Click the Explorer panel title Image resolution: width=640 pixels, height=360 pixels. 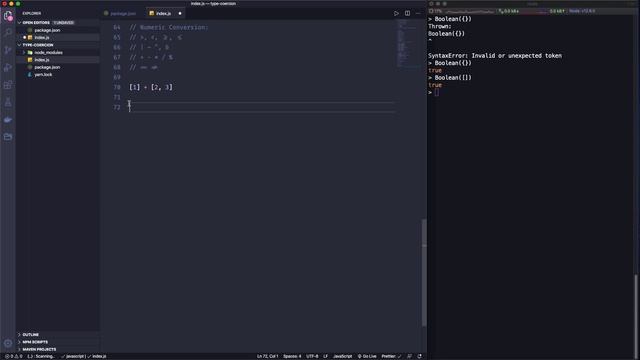click(x=31, y=13)
